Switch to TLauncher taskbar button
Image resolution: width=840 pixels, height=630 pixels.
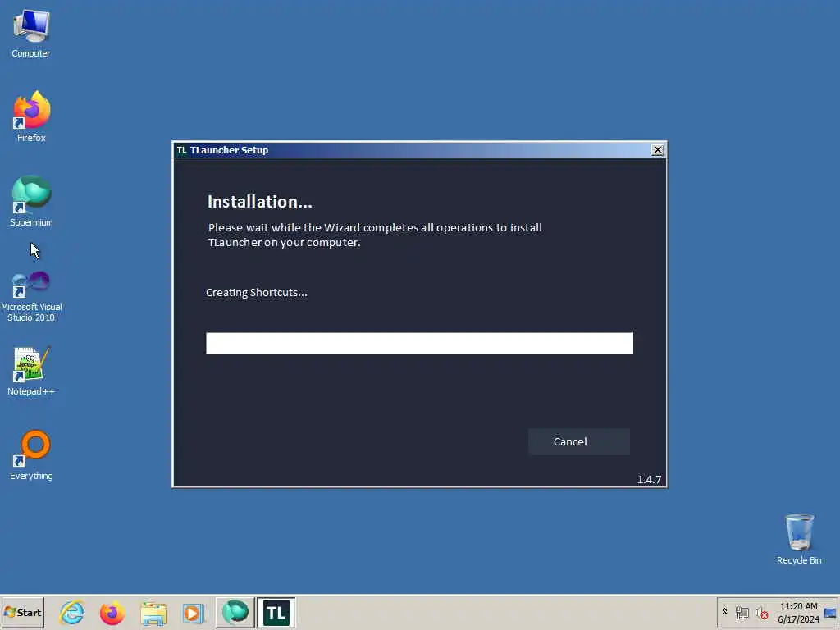(x=276, y=612)
